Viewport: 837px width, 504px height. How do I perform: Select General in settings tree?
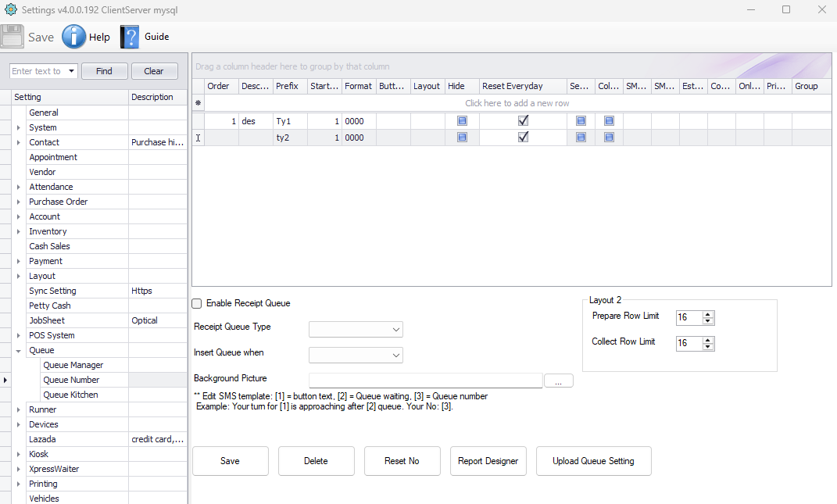(x=44, y=113)
